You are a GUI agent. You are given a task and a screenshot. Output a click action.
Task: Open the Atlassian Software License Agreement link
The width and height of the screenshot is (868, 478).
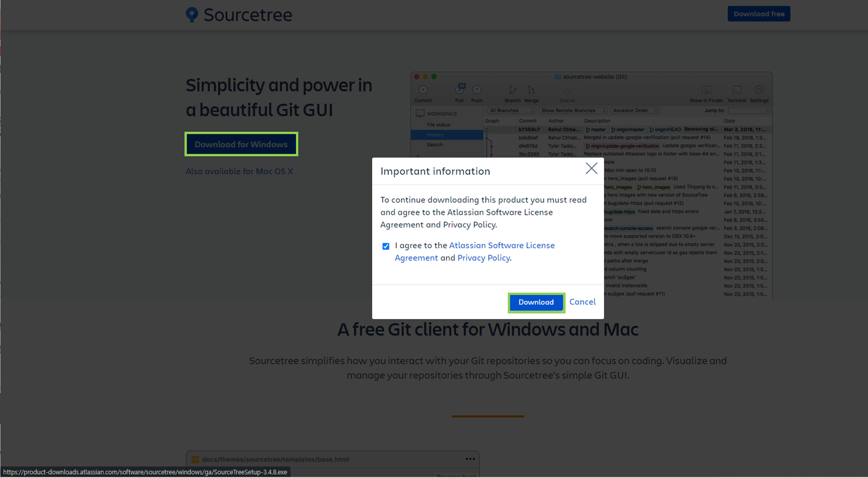click(x=475, y=251)
